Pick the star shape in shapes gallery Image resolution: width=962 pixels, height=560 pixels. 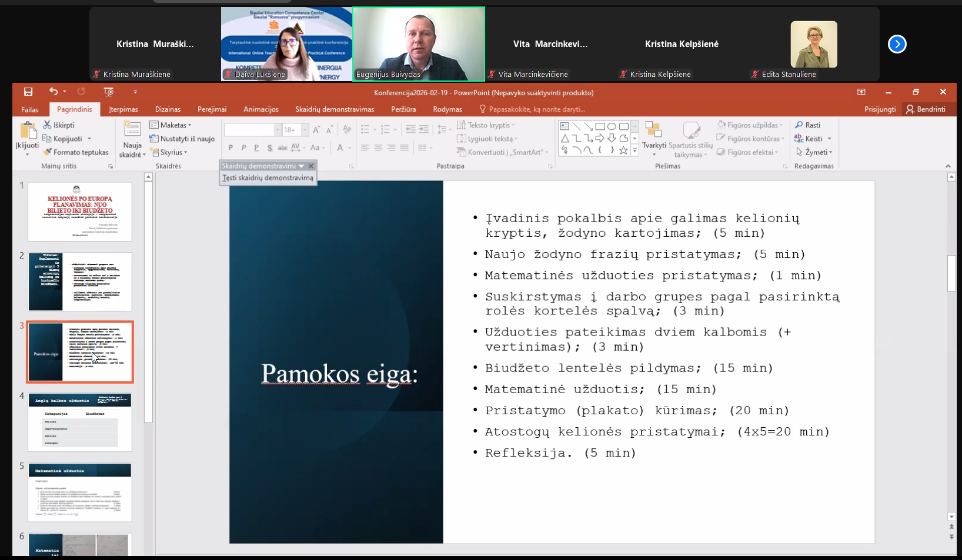623,150
